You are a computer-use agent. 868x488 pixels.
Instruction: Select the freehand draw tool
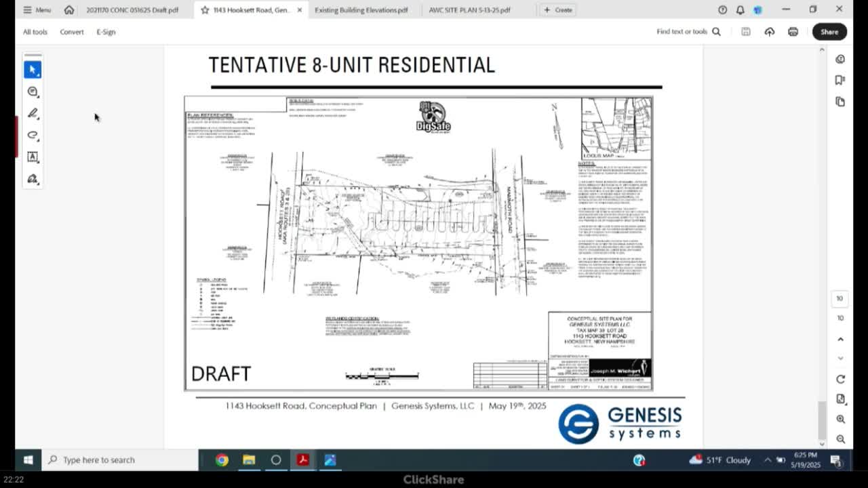(33, 135)
